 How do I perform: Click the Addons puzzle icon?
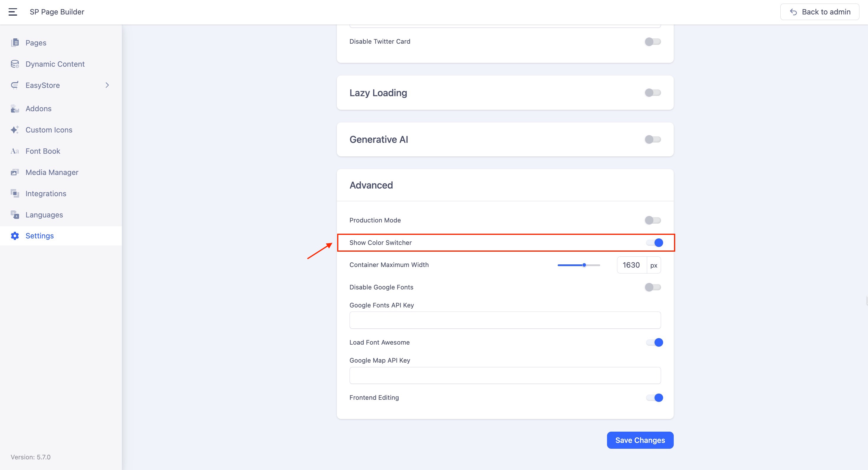15,109
